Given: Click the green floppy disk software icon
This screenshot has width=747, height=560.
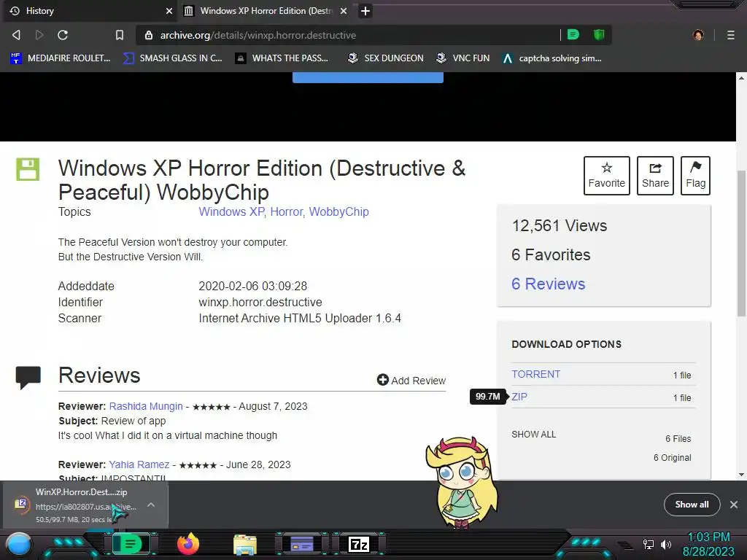Looking at the screenshot, I should 28,169.
